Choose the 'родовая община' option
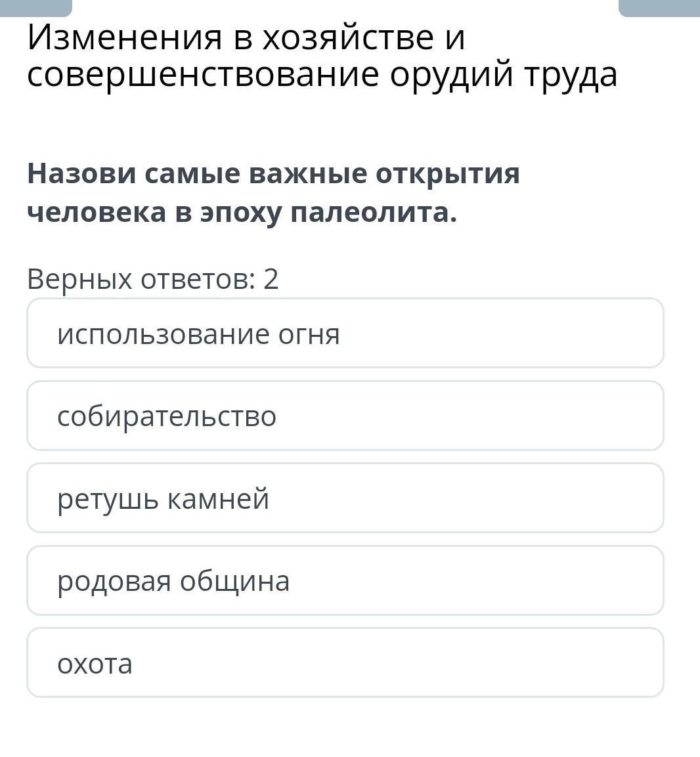The image size is (700, 757). 345,580
